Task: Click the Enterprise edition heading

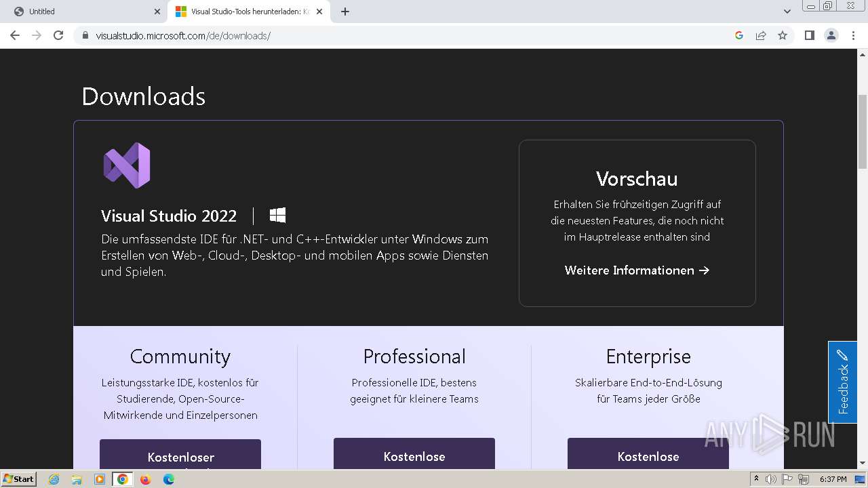Action: [x=648, y=357]
